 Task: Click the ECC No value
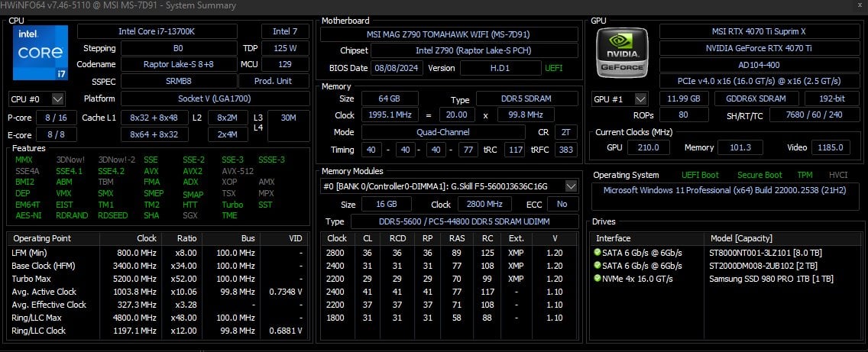(562, 204)
